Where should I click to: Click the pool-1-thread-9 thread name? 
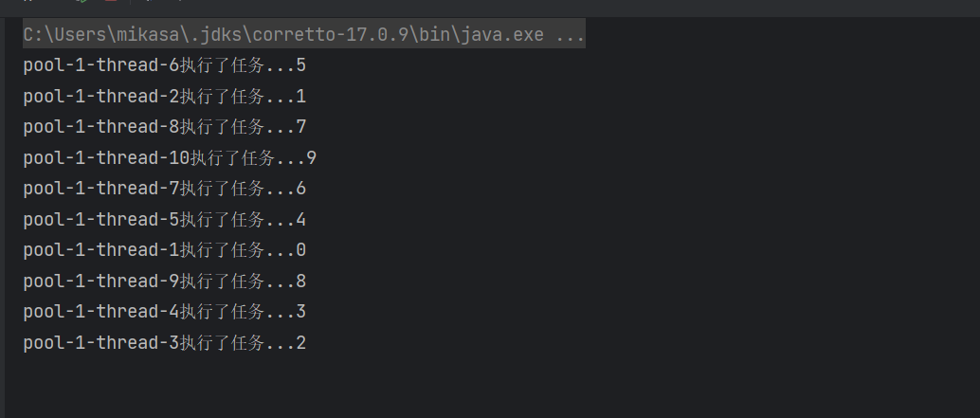pos(101,282)
